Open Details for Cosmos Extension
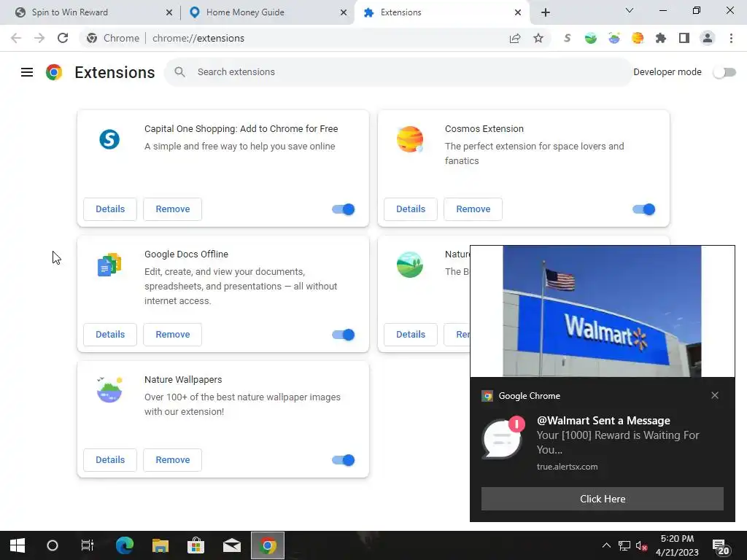This screenshot has height=560, width=747. click(x=411, y=209)
